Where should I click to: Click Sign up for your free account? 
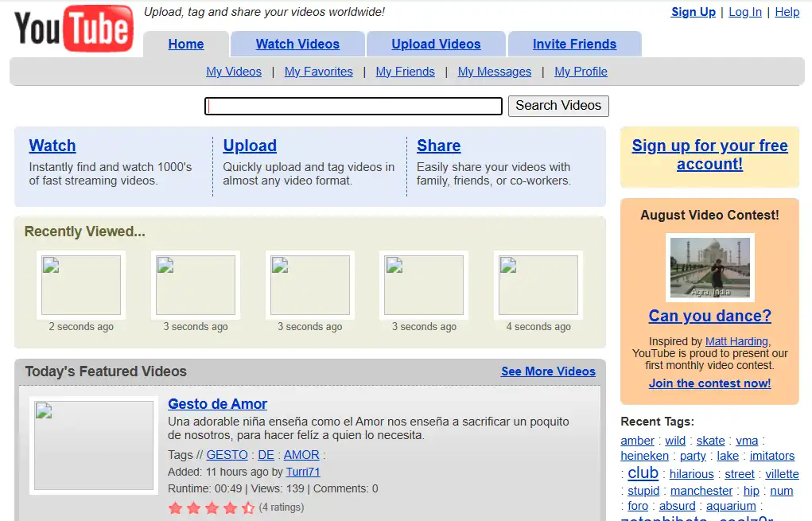tap(710, 155)
